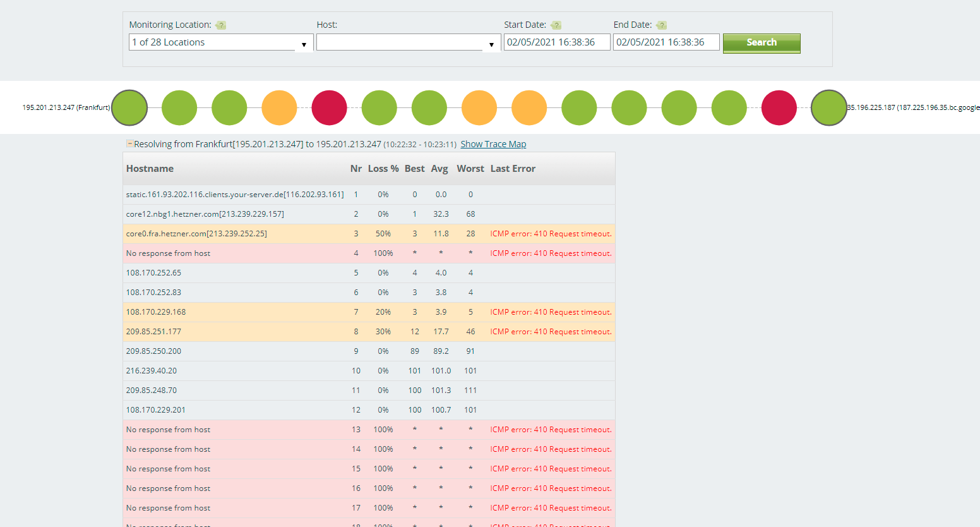Select the final hop circle for 35.196.225.187
Screen dimensions: 980x527
tap(828, 107)
